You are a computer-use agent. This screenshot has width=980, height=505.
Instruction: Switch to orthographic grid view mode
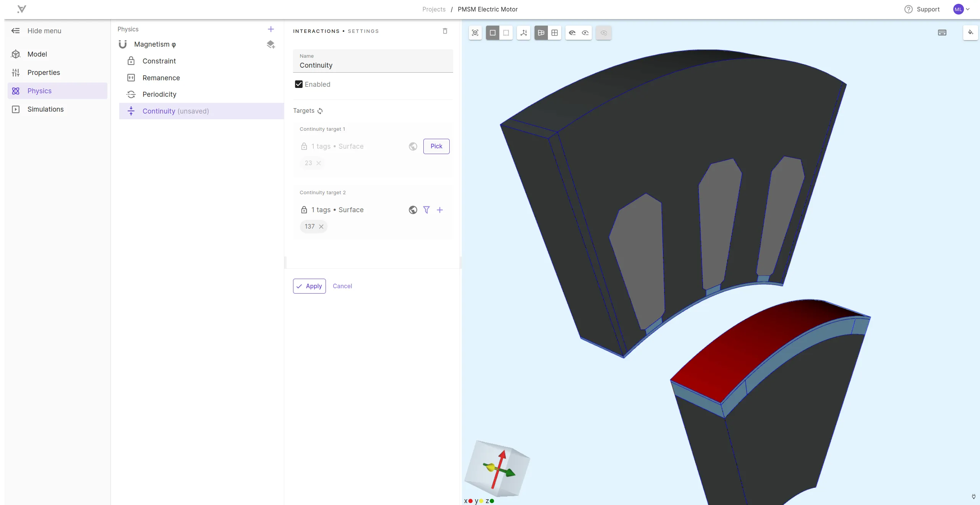(x=555, y=33)
